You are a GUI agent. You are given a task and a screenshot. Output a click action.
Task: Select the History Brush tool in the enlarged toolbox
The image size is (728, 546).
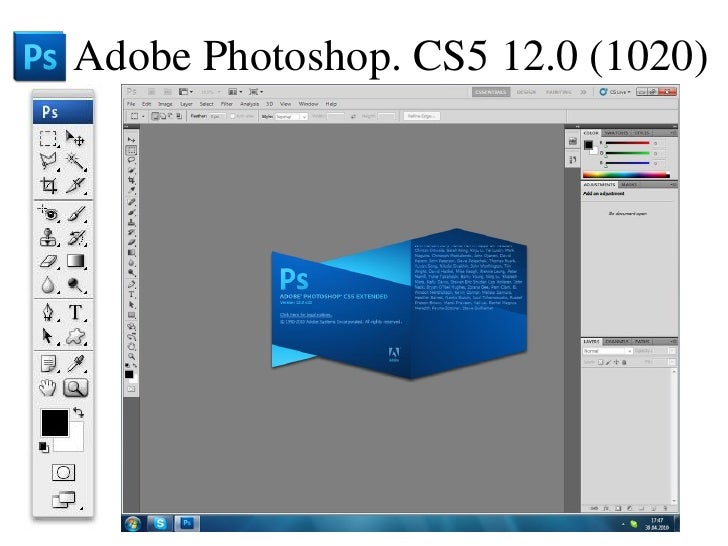point(76,237)
